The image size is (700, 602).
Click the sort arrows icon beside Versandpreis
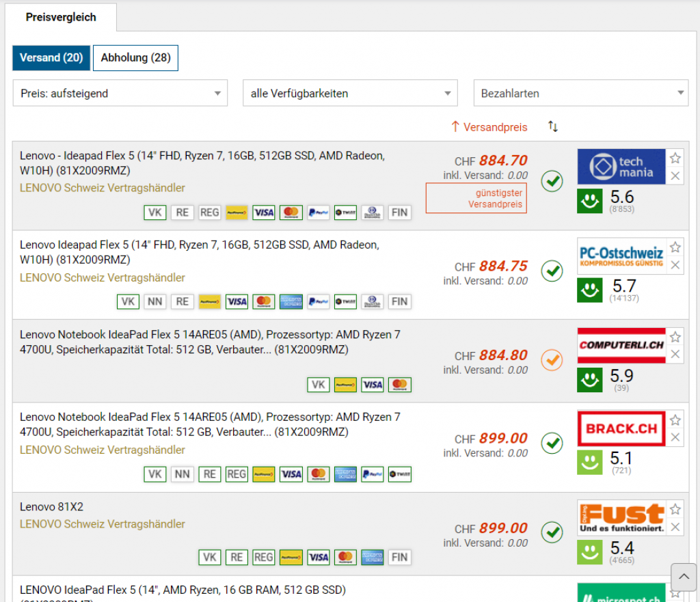[x=553, y=126]
